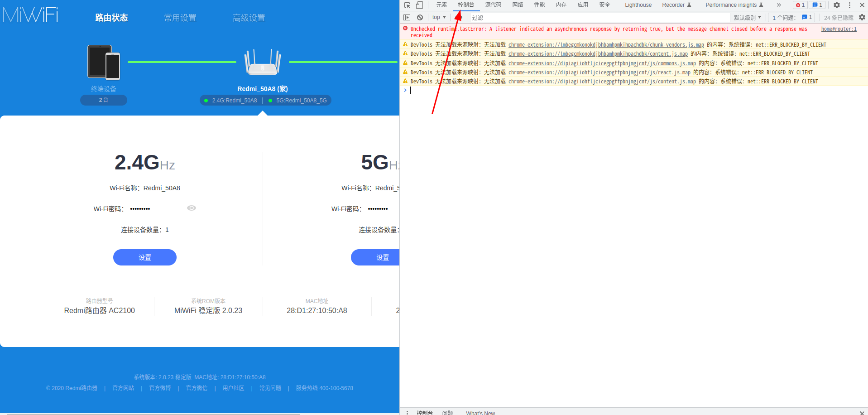Open the 官方微信 footer link

point(197,388)
